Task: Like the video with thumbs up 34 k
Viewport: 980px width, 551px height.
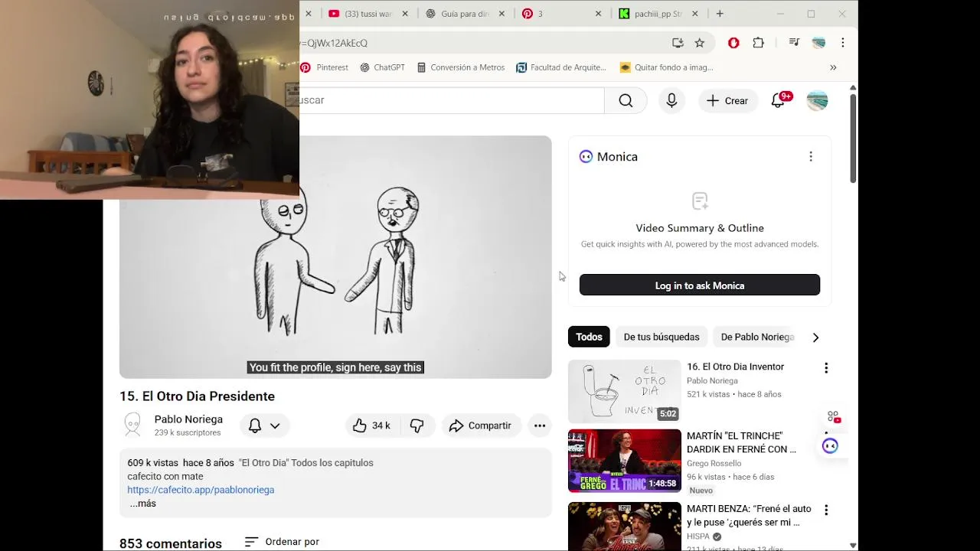Action: click(x=372, y=425)
